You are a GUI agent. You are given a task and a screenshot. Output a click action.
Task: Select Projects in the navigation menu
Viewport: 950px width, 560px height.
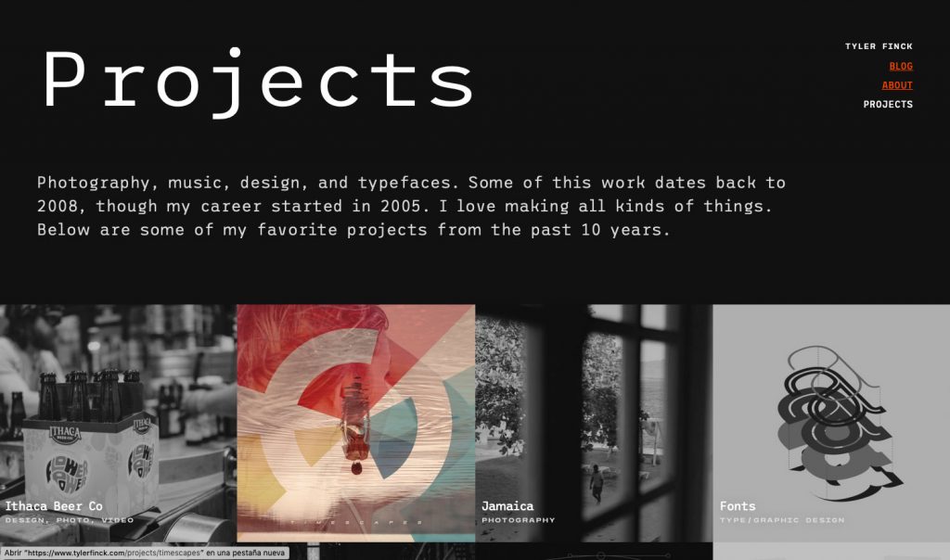pyautogui.click(x=888, y=104)
